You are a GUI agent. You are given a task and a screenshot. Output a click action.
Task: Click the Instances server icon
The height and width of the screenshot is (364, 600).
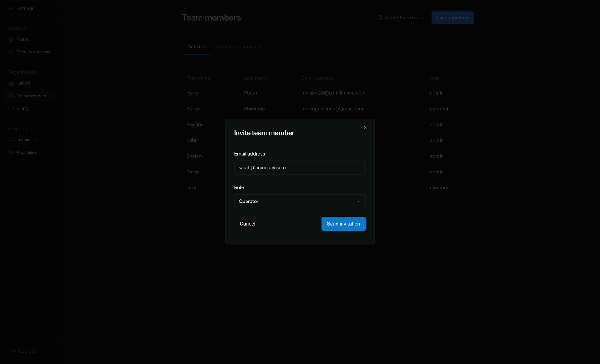click(x=11, y=140)
